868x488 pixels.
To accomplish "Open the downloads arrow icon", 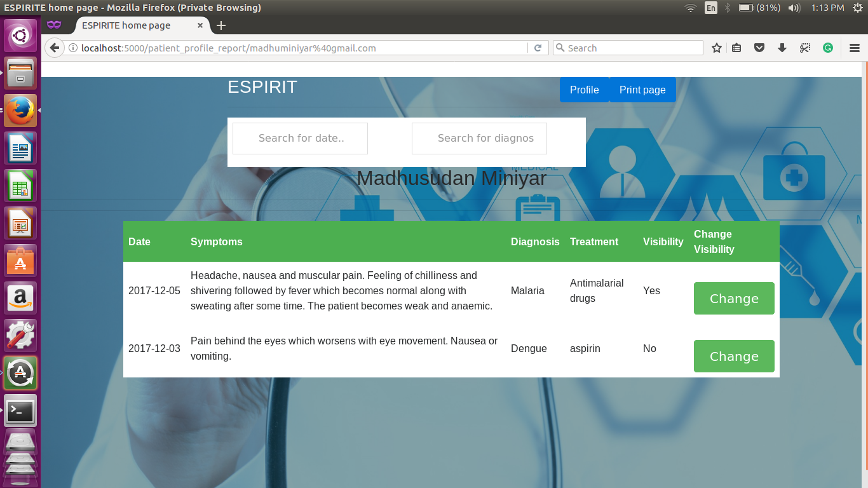I will point(782,48).
